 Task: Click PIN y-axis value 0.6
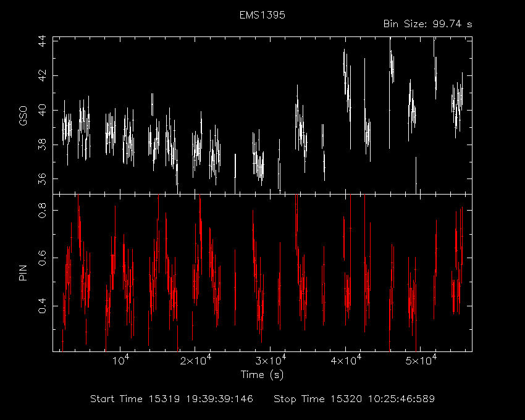click(x=42, y=258)
